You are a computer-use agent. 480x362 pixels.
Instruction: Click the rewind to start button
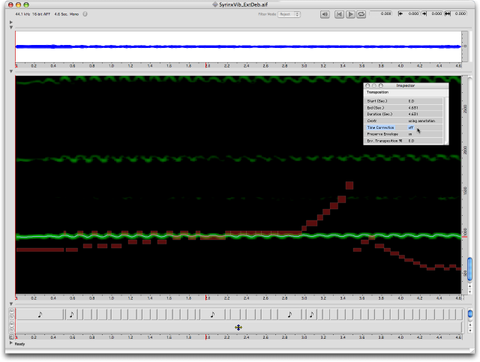coord(339,14)
